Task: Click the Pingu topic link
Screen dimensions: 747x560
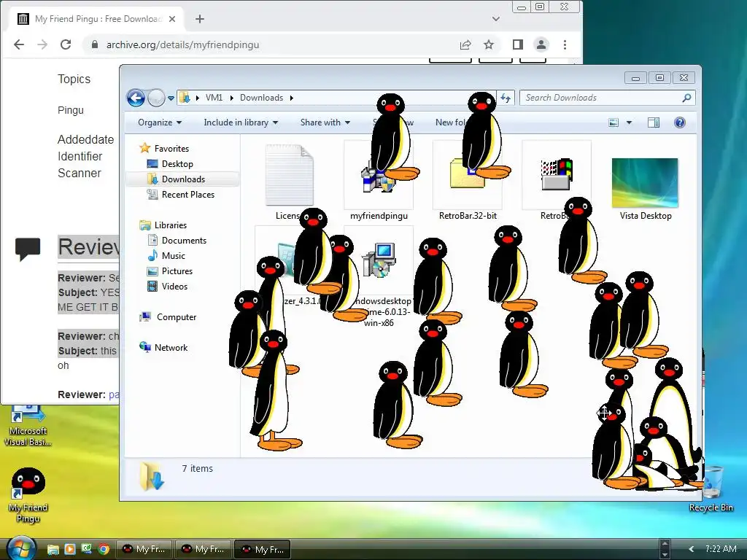Action: click(71, 111)
